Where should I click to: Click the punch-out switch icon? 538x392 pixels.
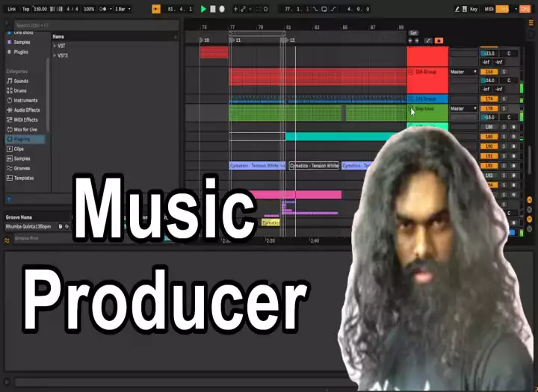pyautogui.click(x=333, y=9)
